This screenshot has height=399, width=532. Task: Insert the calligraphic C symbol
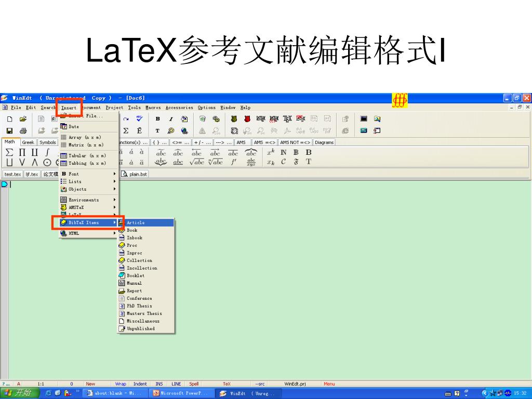tap(283, 162)
